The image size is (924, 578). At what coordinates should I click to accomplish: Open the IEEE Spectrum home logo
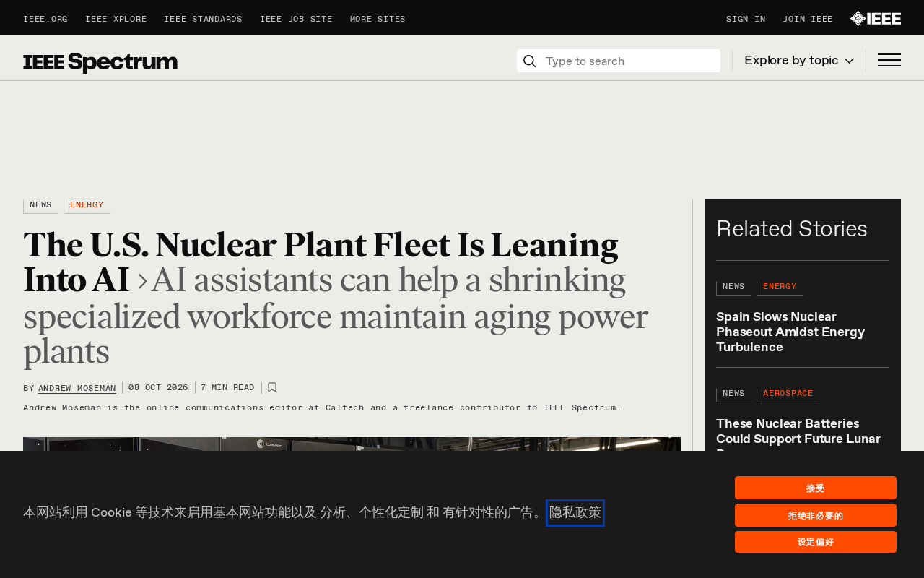coord(100,62)
